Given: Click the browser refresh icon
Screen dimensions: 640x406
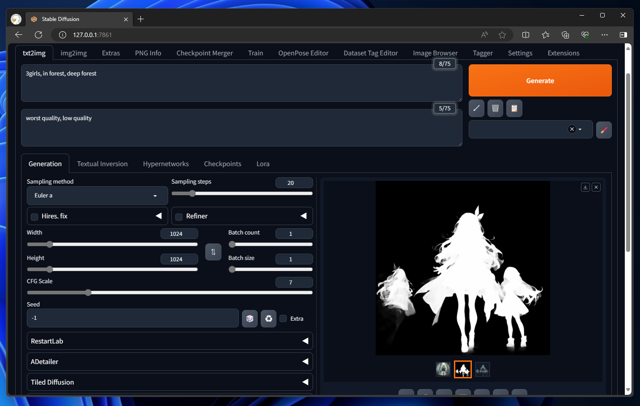Looking at the screenshot, I should tap(38, 35).
